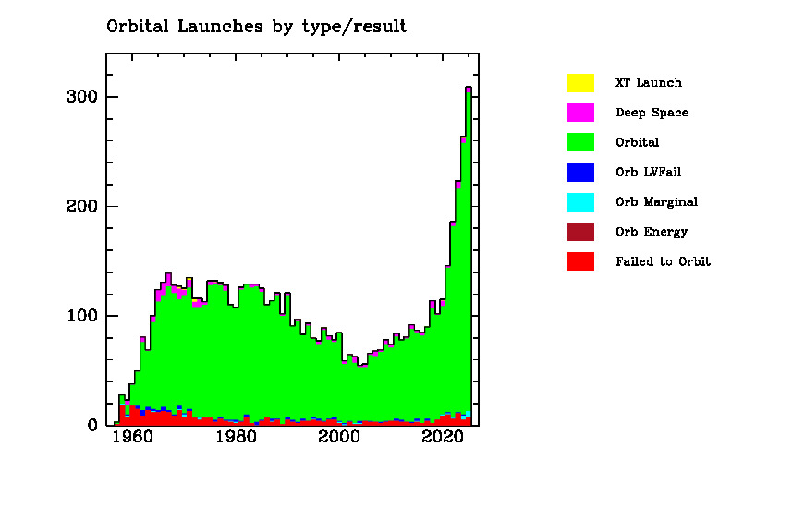This screenshot has width=792, height=532.
Task: Click the blue Orb LVFail legend swatch
Action: (579, 172)
